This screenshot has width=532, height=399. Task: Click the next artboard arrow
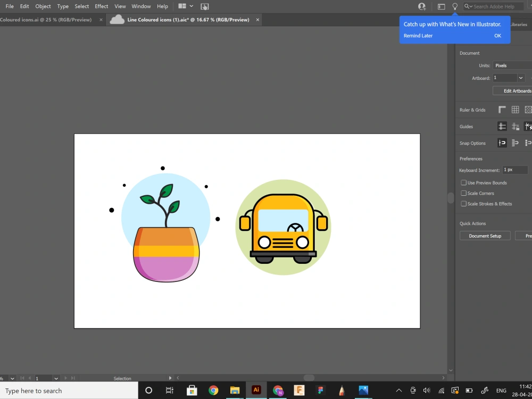click(65, 378)
